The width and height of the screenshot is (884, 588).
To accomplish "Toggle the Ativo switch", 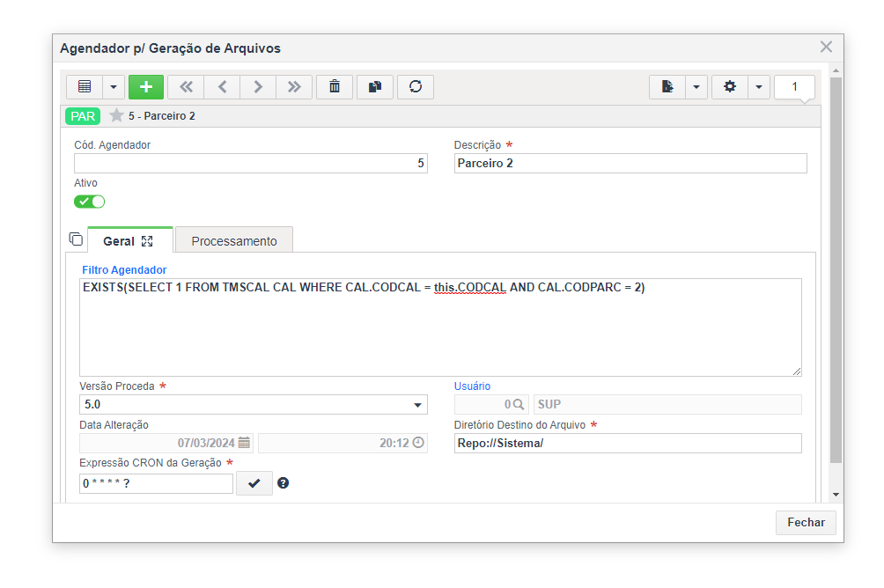I will (89, 202).
